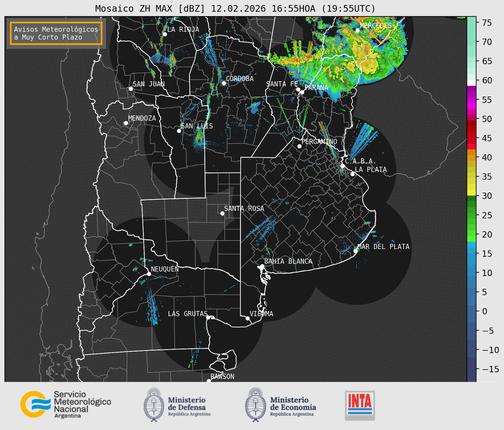Click the SAN JUAN city marker dot
Screen dimensions: 504x430
[x=131, y=89]
